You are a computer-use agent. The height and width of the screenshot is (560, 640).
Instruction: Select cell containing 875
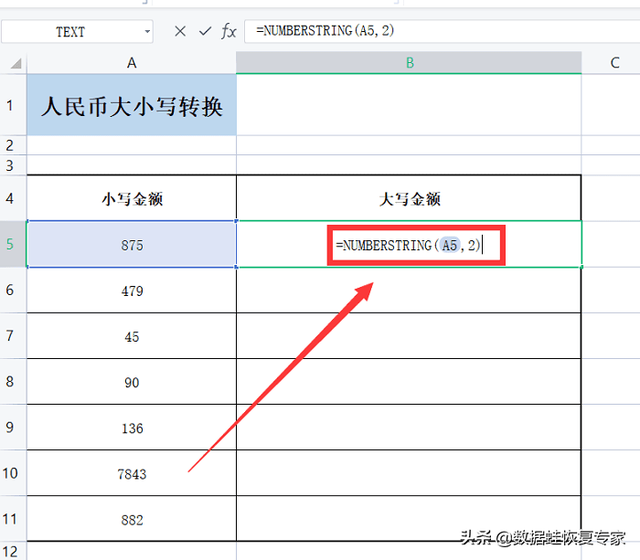pos(131,244)
